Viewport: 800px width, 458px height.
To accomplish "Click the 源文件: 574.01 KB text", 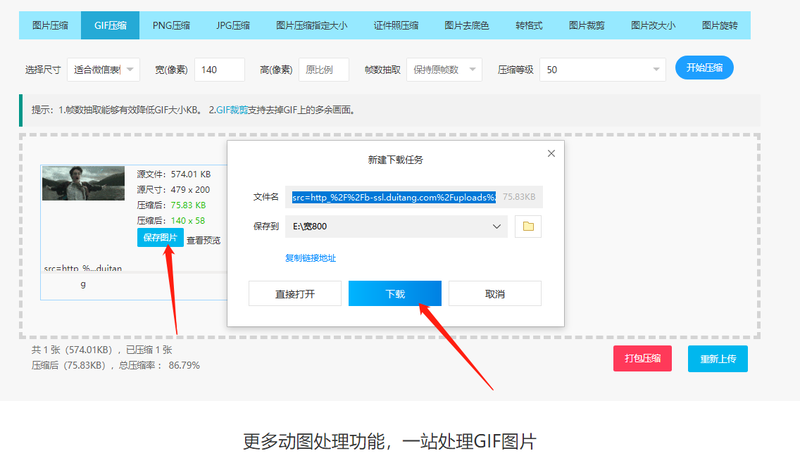I will (x=173, y=174).
